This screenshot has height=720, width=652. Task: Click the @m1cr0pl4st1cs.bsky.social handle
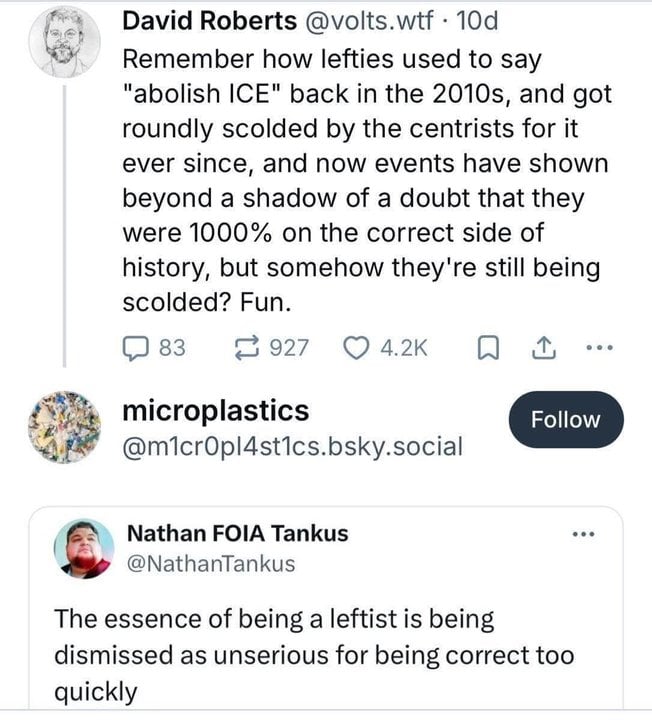click(x=292, y=445)
